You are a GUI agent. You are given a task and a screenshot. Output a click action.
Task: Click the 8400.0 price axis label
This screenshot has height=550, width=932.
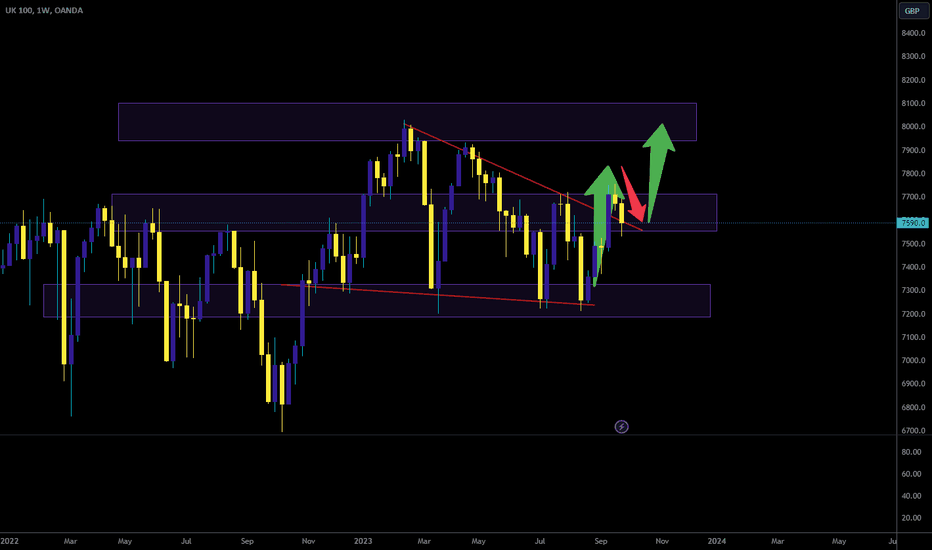tap(913, 33)
